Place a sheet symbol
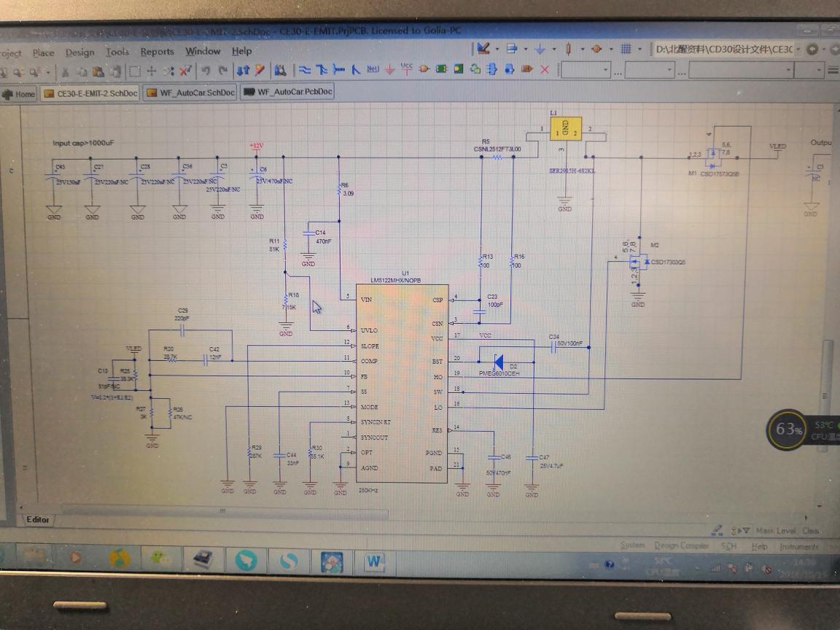840x630 pixels. point(441,69)
